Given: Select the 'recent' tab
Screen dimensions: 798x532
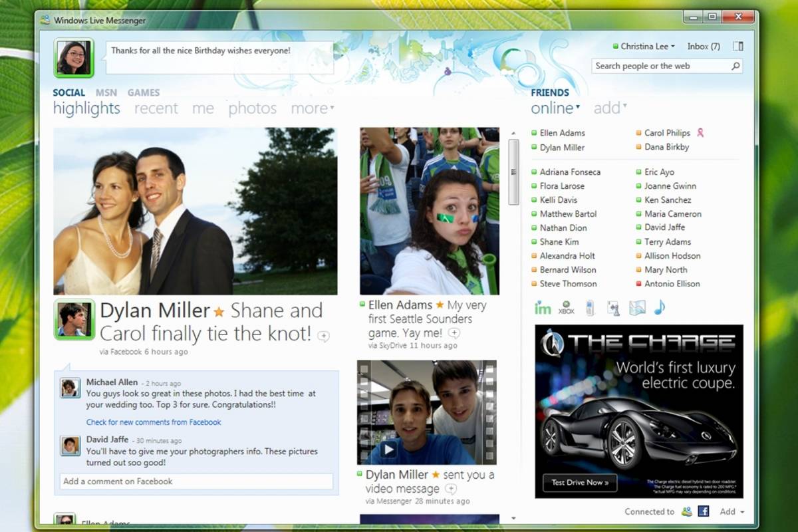Looking at the screenshot, I should click(x=156, y=108).
